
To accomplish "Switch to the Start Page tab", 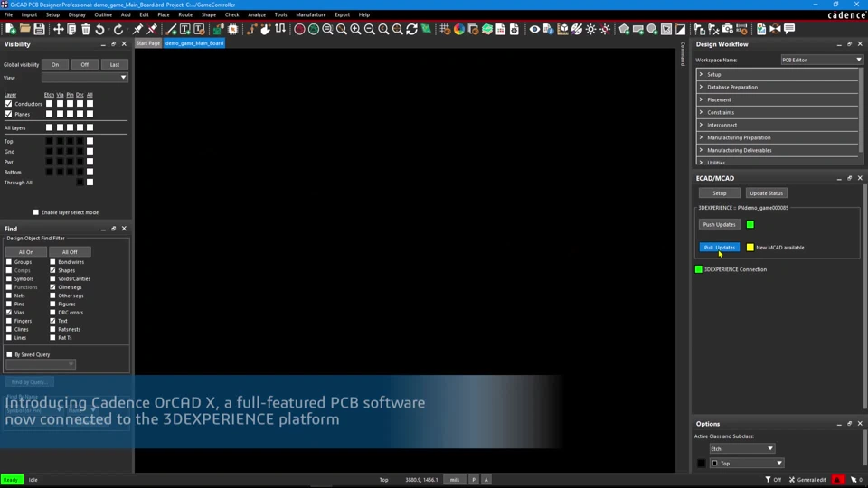I will (x=147, y=43).
